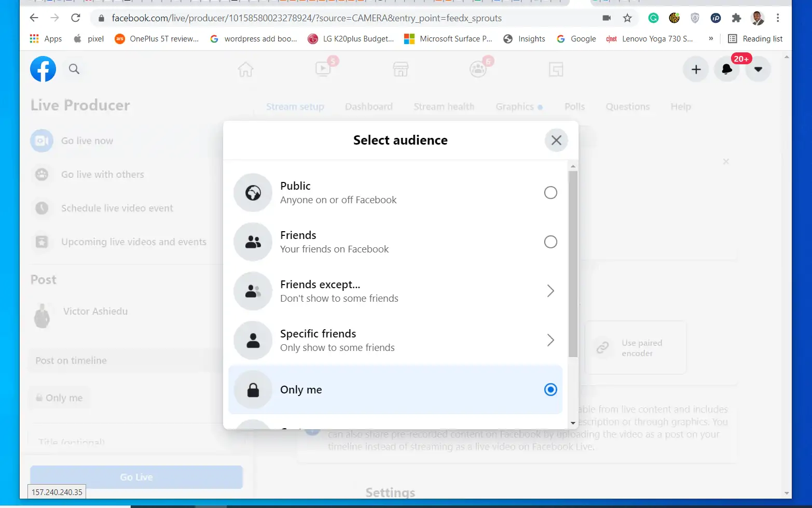This screenshot has height=508, width=812.
Task: Click the globe icon beside Public
Action: click(x=253, y=193)
